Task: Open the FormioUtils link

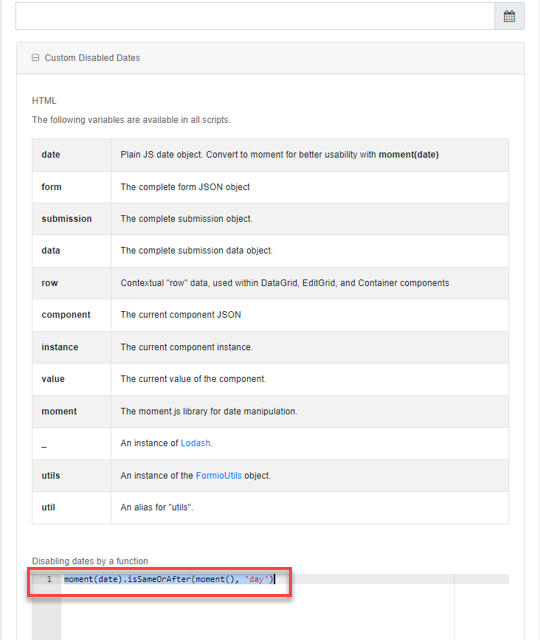Action: [219, 476]
